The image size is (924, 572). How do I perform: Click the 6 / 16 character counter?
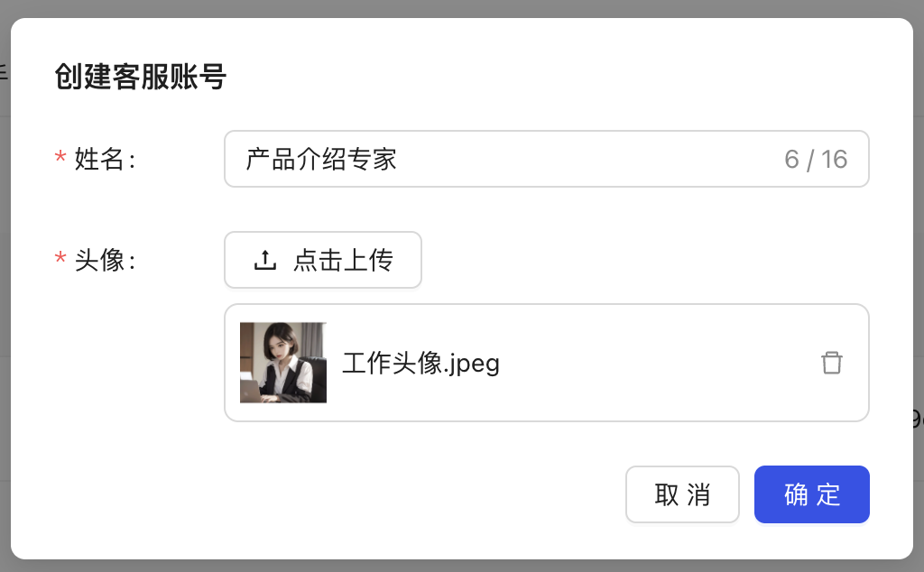816,160
